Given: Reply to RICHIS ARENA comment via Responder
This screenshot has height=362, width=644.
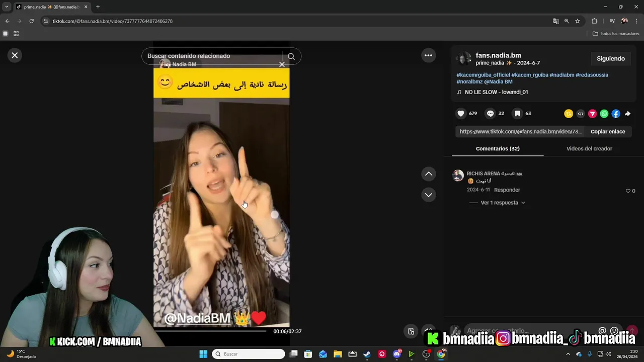Looking at the screenshot, I should (x=507, y=190).
